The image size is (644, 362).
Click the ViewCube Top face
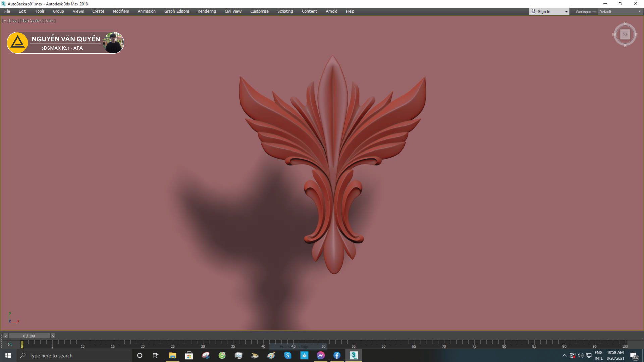[625, 35]
